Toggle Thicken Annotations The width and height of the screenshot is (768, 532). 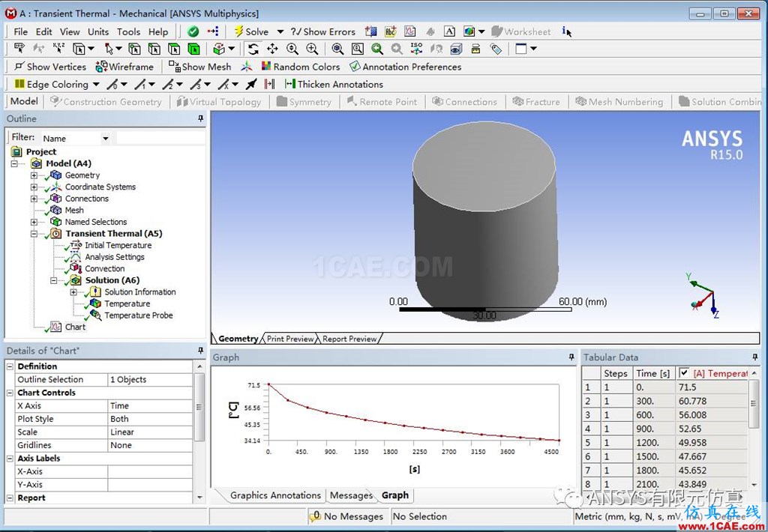point(334,84)
